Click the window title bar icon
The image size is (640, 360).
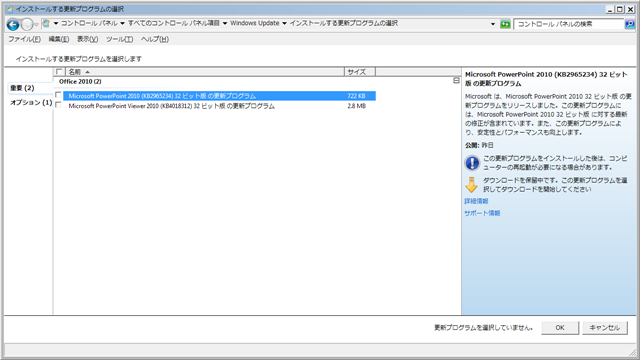pos(10,9)
